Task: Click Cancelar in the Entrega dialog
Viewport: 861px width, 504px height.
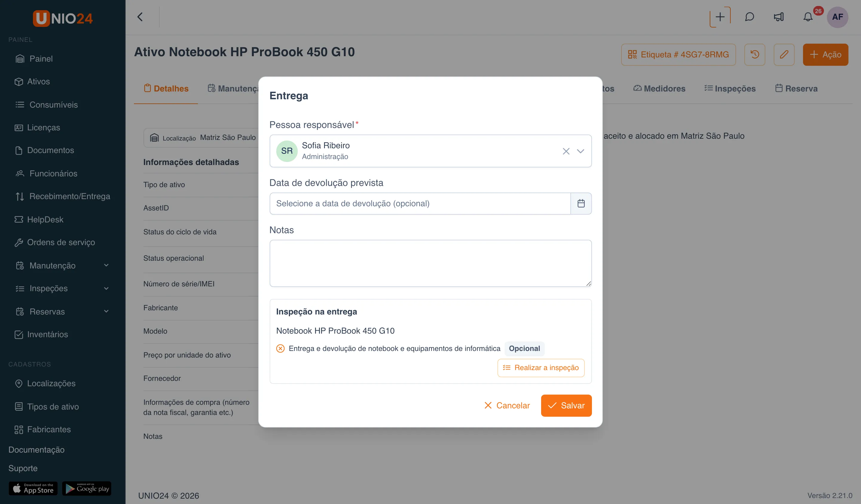Action: pos(507,406)
